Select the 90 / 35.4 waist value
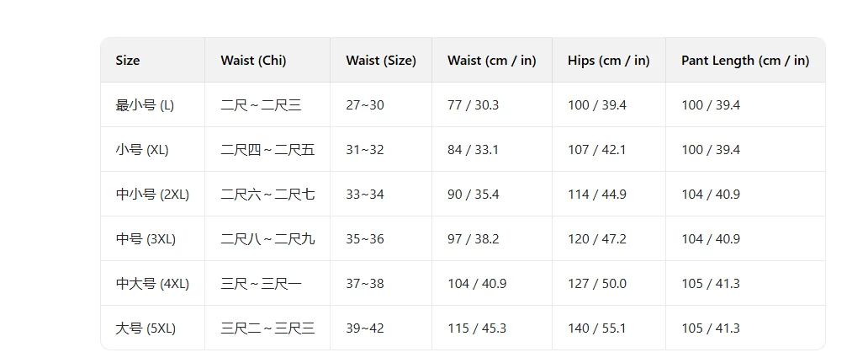The height and width of the screenshot is (363, 868). (x=474, y=195)
